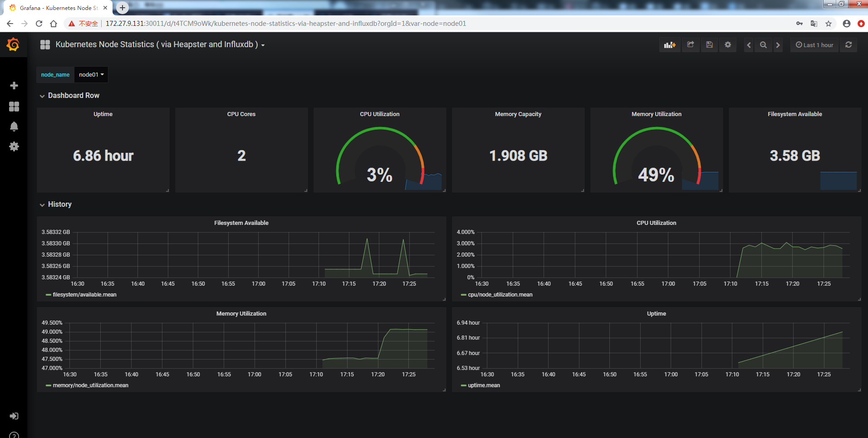868x438 pixels.
Task: Open the Last 1 hour time picker
Action: [814, 45]
